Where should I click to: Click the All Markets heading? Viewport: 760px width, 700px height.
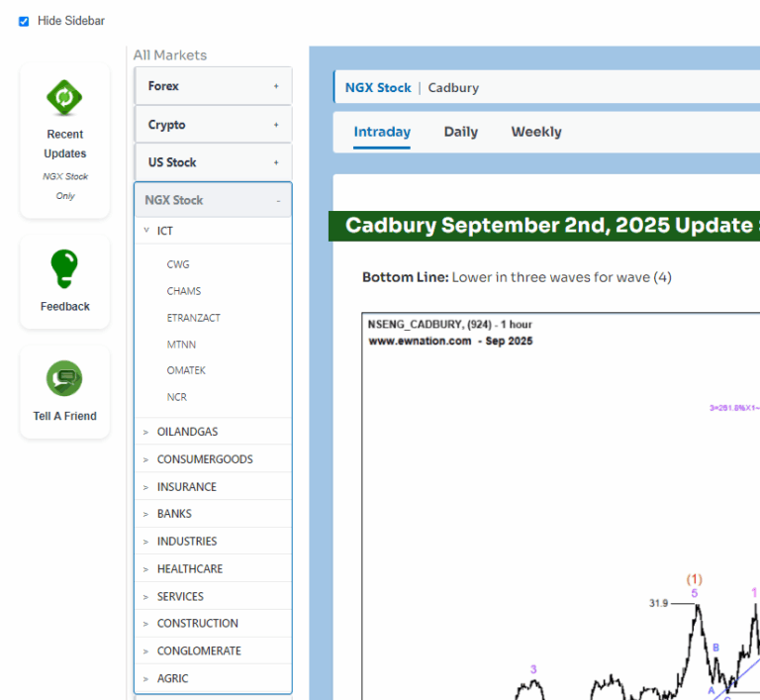click(x=170, y=55)
